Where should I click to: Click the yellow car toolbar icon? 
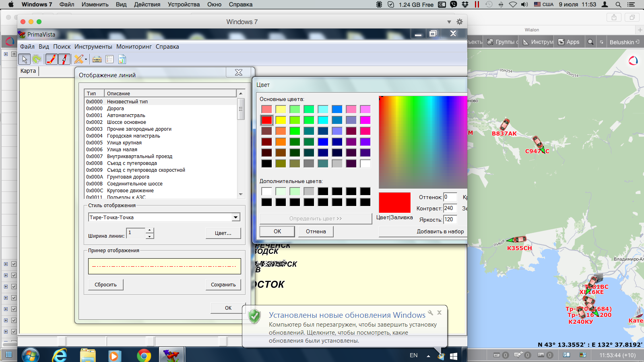point(97,60)
